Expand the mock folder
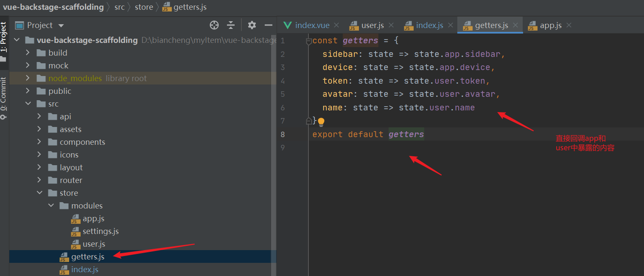 pos(28,65)
